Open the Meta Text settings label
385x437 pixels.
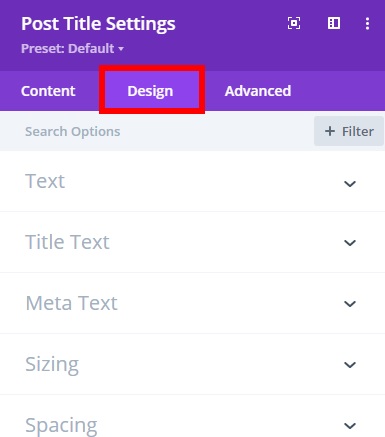tap(72, 303)
